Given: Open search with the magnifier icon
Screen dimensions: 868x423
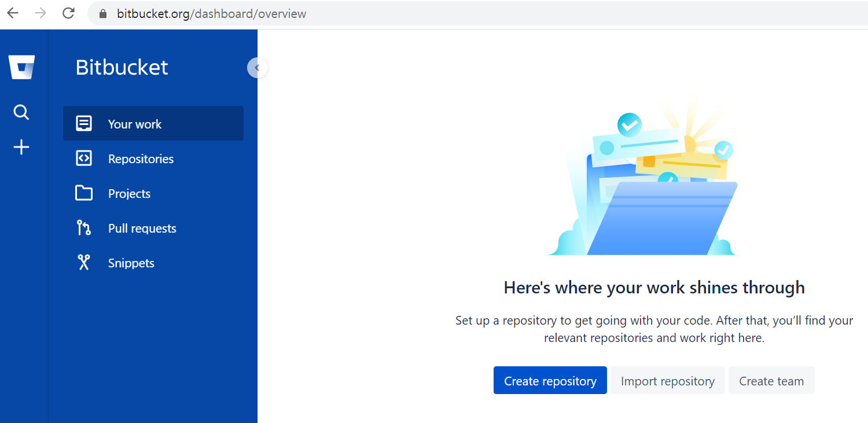Looking at the screenshot, I should [21, 112].
